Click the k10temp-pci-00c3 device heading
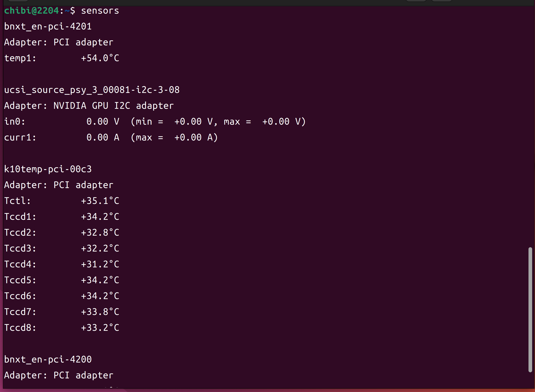The height and width of the screenshot is (392, 535). point(48,169)
